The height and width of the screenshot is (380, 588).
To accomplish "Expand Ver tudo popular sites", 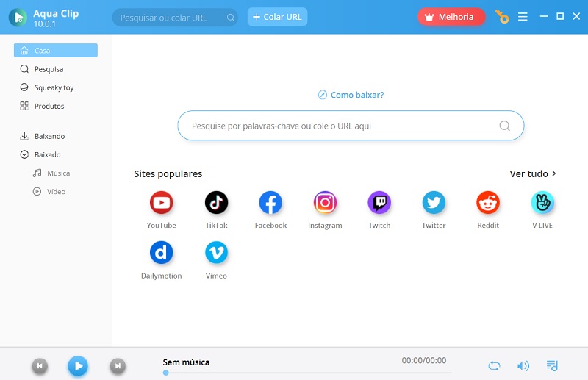I will (533, 173).
